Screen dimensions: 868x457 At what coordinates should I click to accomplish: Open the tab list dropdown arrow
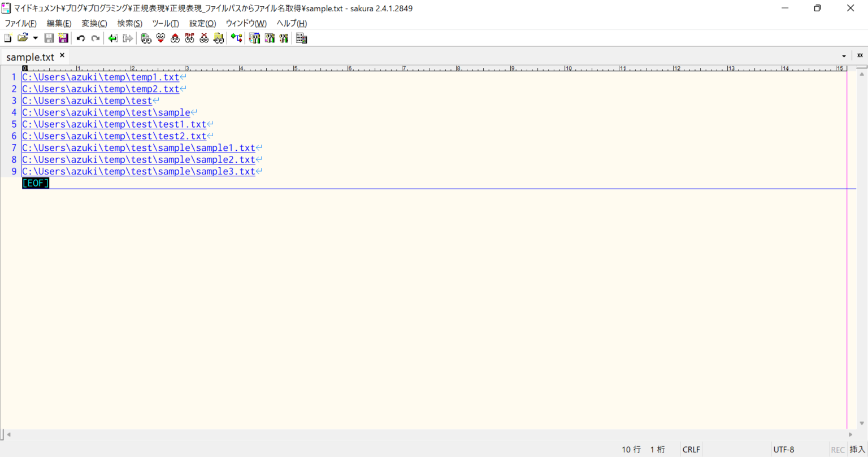point(844,56)
